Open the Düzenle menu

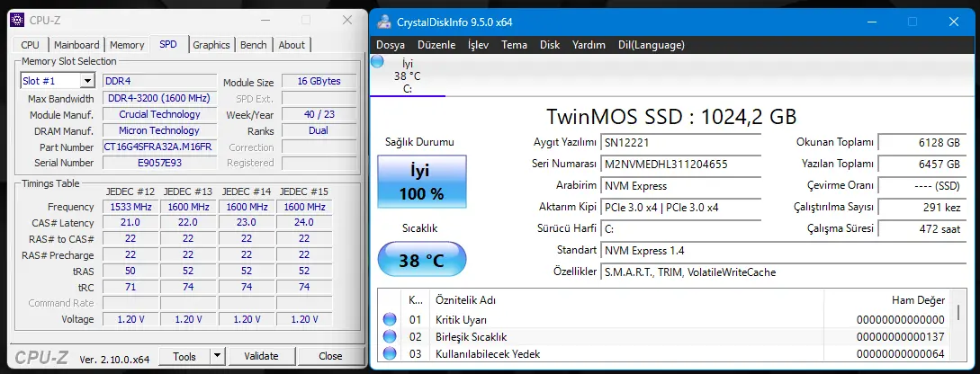pyautogui.click(x=436, y=45)
